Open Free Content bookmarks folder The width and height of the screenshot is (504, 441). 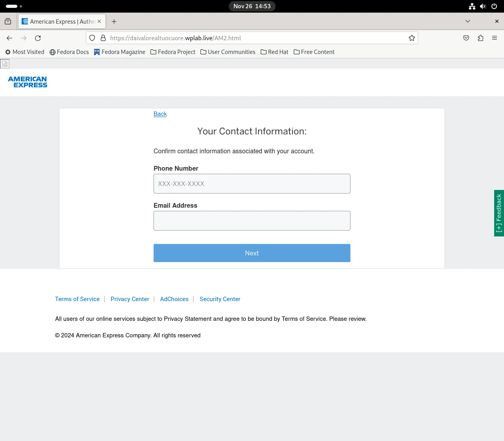pyautogui.click(x=314, y=52)
